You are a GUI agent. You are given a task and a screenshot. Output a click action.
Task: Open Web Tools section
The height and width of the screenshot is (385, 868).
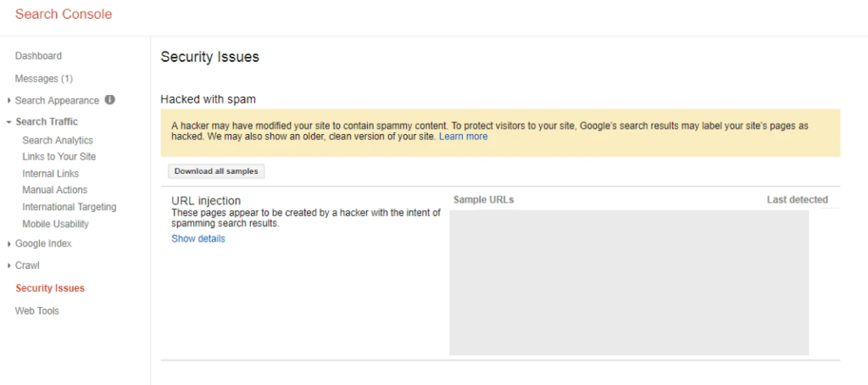click(37, 311)
